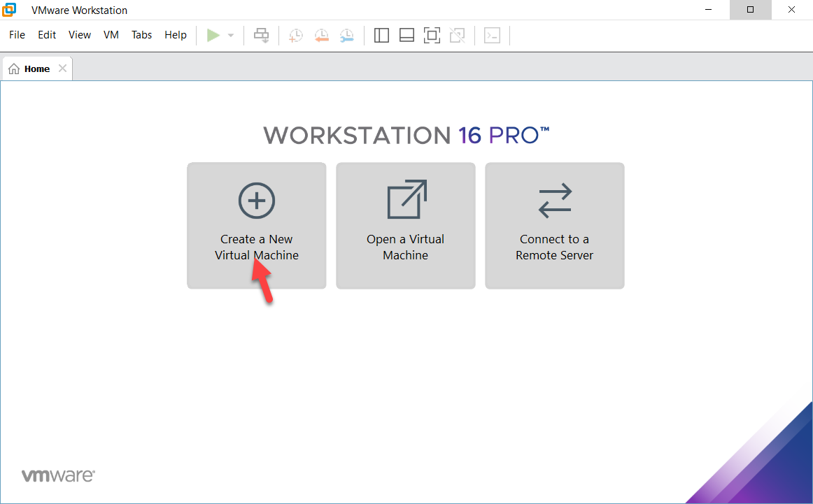Toggle the library sidebar panel icon
This screenshot has width=813, height=504.
[381, 36]
